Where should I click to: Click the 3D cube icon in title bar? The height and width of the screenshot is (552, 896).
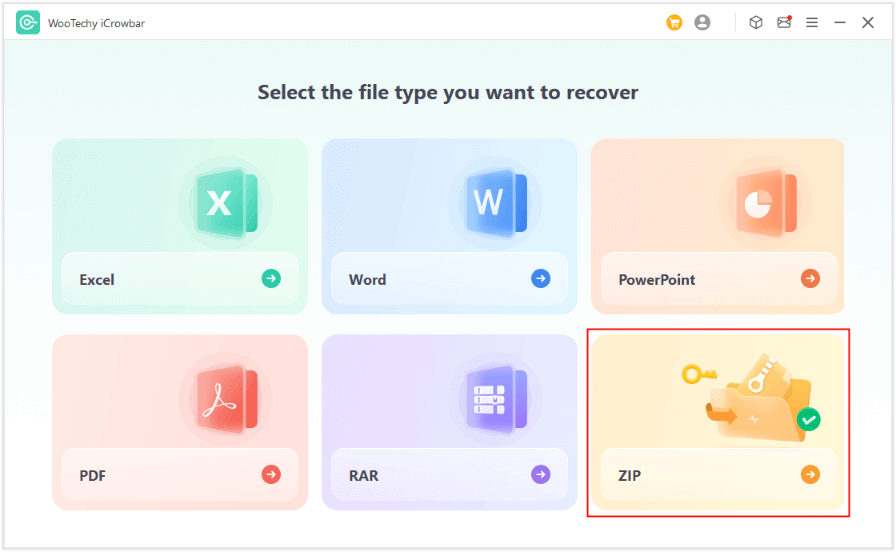(x=756, y=22)
